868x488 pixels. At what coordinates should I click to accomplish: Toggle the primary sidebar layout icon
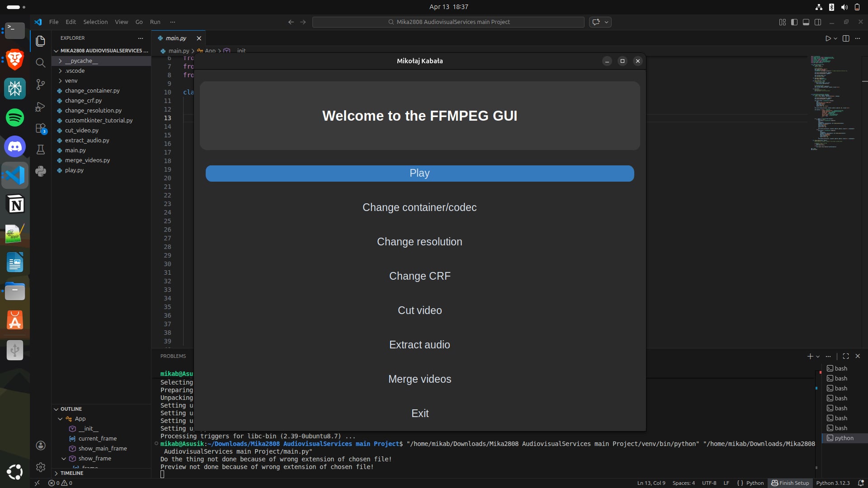pos(794,22)
